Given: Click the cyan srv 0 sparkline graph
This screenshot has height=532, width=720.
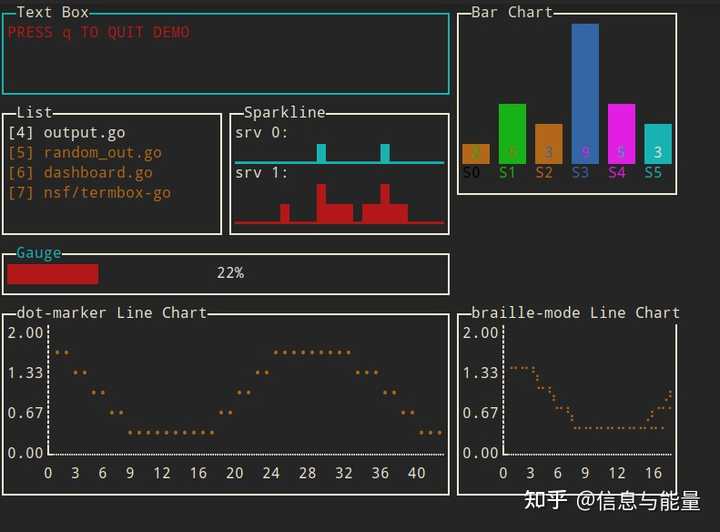Looking at the screenshot, I should [x=339, y=154].
